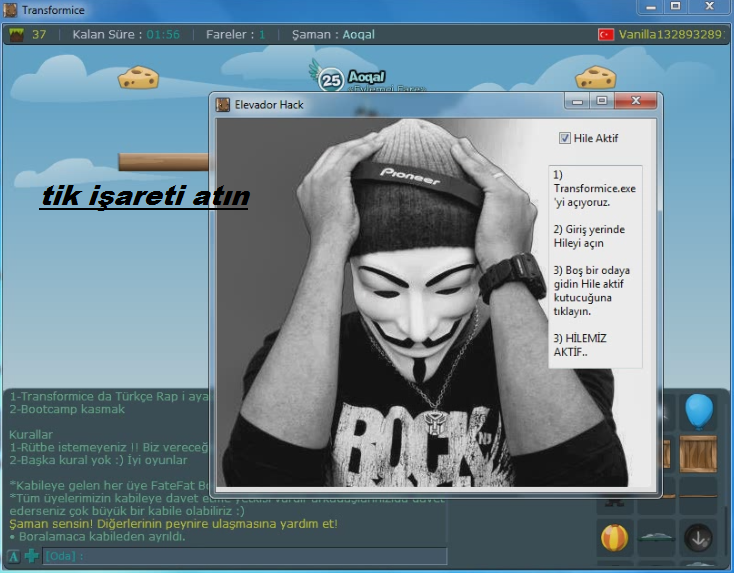Click the left cheese in the sky
734x573 pixels.
139,78
